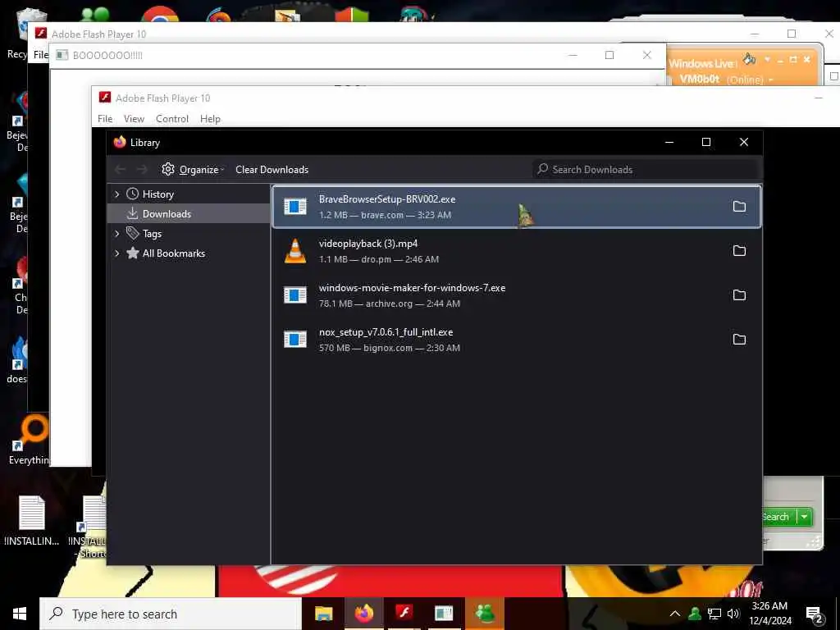
Task: Select the windows-movie-maker-for-windows-7.exe entry
Action: point(517,295)
